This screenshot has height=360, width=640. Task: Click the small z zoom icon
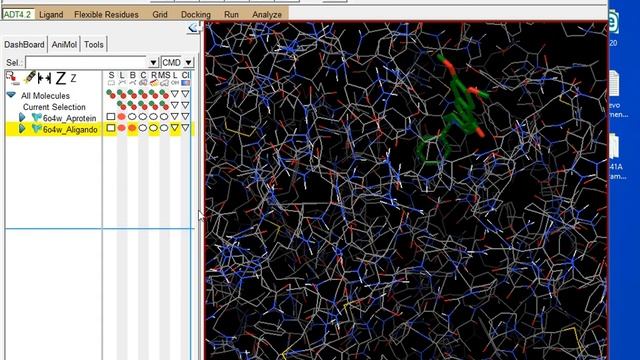73,78
